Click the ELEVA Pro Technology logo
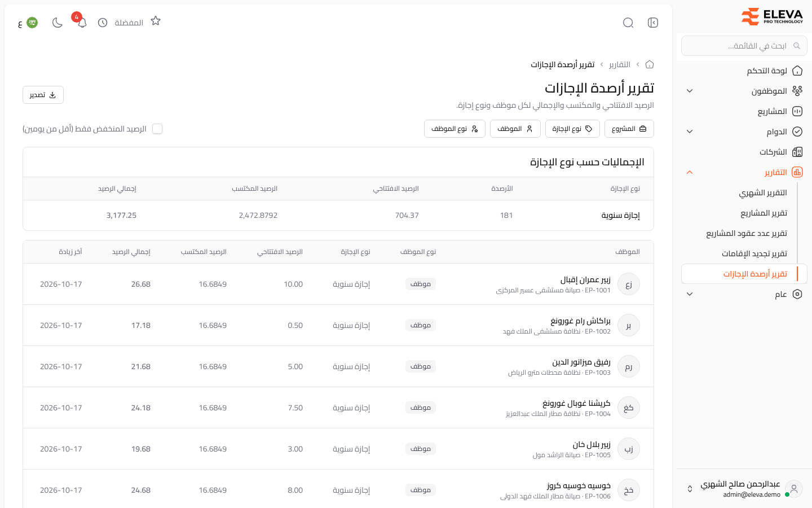The height and width of the screenshot is (508, 812). coord(772,17)
